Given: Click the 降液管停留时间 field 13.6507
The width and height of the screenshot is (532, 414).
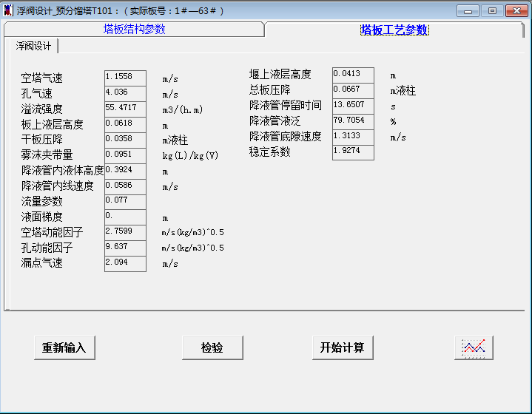Looking at the screenshot, I should tap(353, 106).
